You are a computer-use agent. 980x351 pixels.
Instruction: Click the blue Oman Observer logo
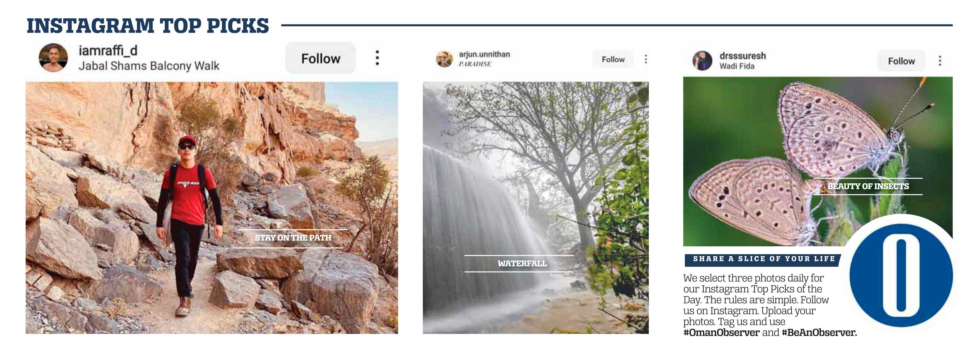(x=901, y=275)
